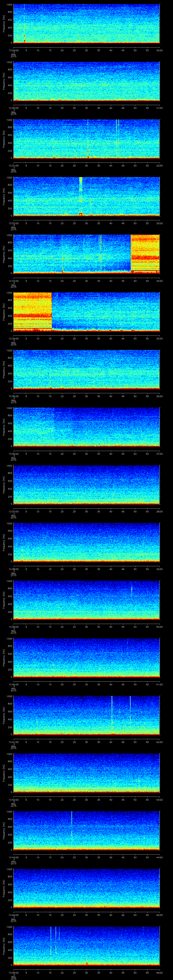Open the spectrogram beginning at 13:35:00
The image size is (173, 980).
pyautogui.click(x=86, y=369)
